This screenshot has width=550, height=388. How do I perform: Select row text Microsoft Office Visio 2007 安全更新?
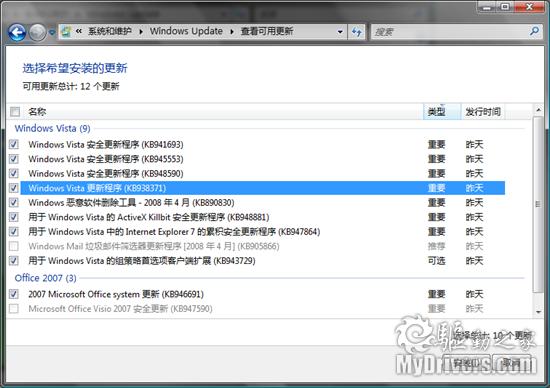point(120,309)
